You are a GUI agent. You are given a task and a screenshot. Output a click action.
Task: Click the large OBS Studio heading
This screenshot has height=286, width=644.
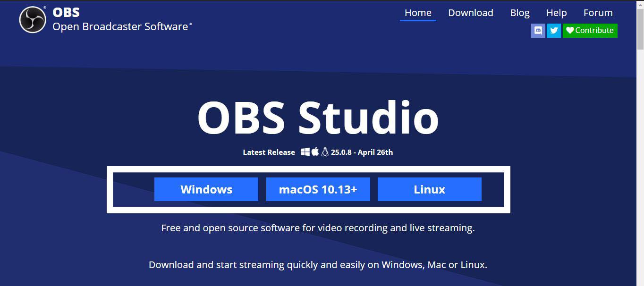318,118
